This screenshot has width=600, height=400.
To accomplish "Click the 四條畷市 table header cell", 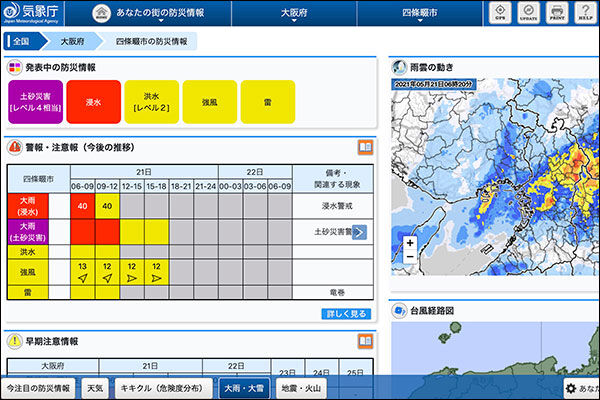I will pyautogui.click(x=39, y=179).
